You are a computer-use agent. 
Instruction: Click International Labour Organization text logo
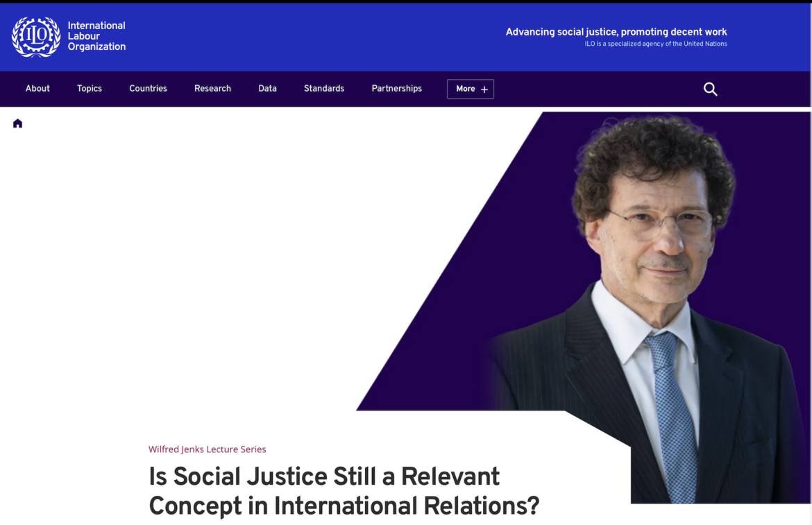pos(97,36)
